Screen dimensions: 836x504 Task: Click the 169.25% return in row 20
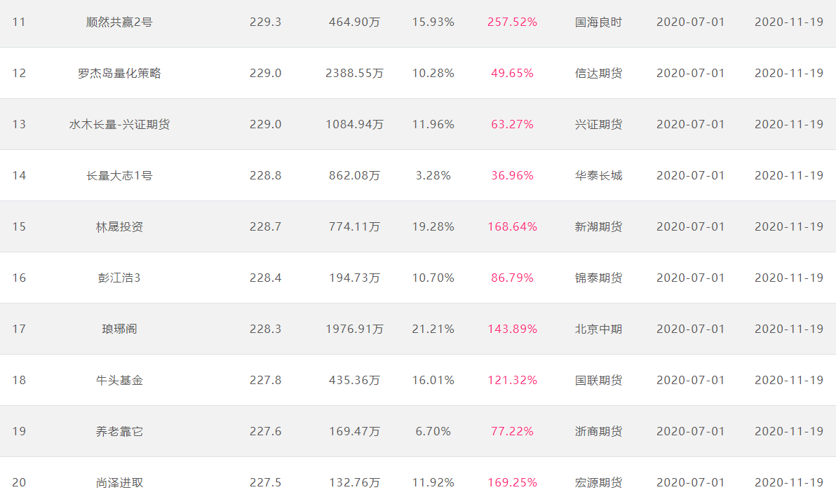pos(513,483)
